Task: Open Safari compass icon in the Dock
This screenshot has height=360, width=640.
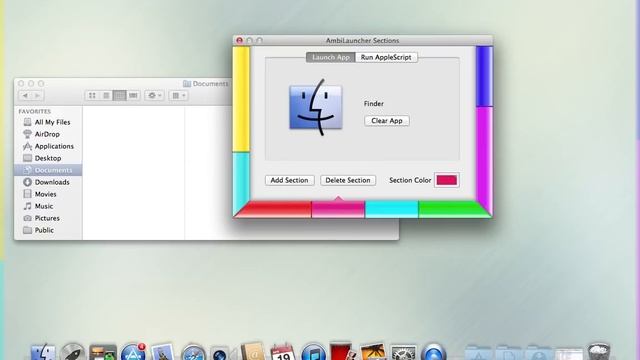Action: (193, 353)
